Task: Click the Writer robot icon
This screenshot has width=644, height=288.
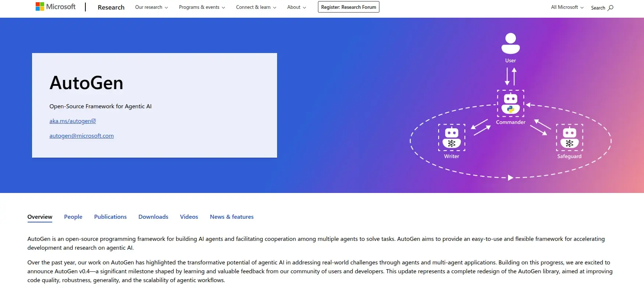Action: tap(452, 137)
